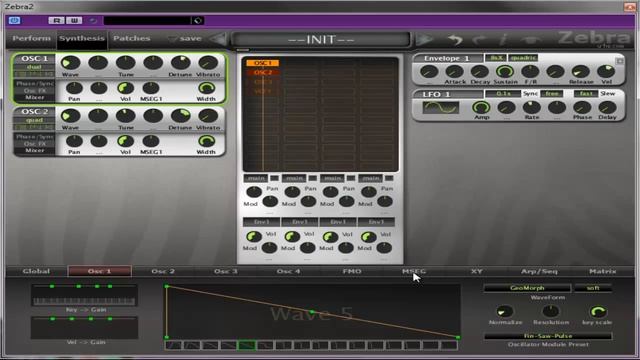Switch to the Synthesis tab
Screen dimensions: 640x360
[x=82, y=38]
